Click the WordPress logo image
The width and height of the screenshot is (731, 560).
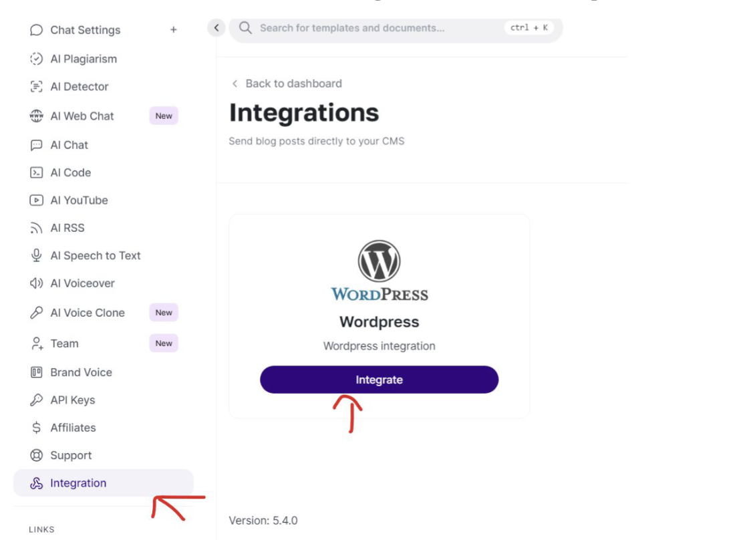point(379,271)
